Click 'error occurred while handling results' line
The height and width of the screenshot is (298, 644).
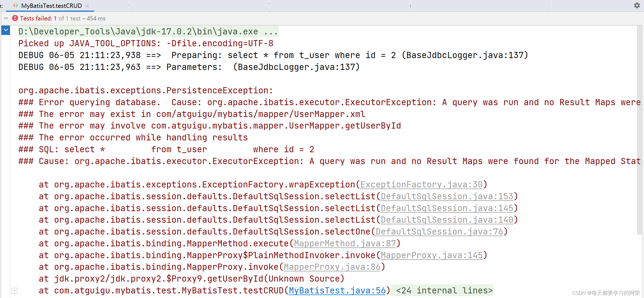click(x=133, y=137)
